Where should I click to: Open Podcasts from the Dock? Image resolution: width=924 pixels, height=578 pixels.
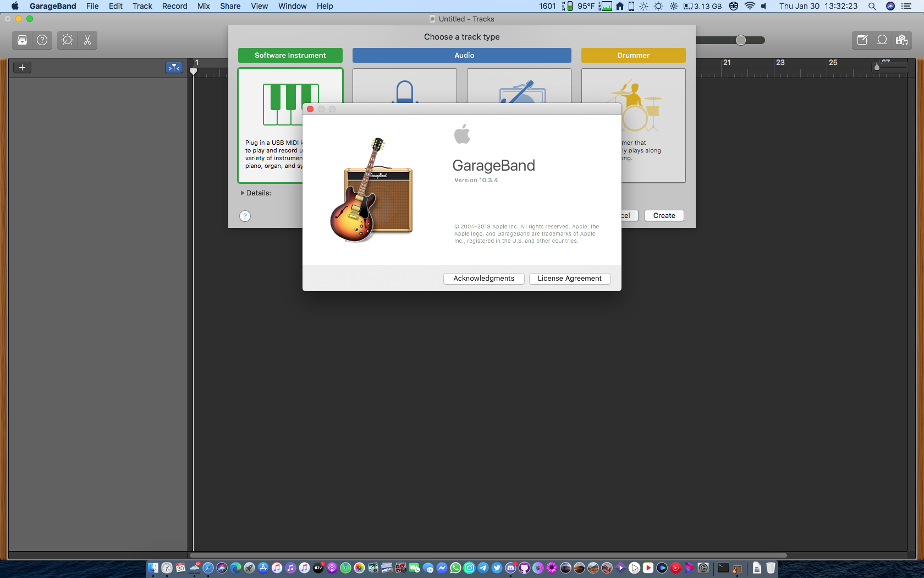(332, 568)
